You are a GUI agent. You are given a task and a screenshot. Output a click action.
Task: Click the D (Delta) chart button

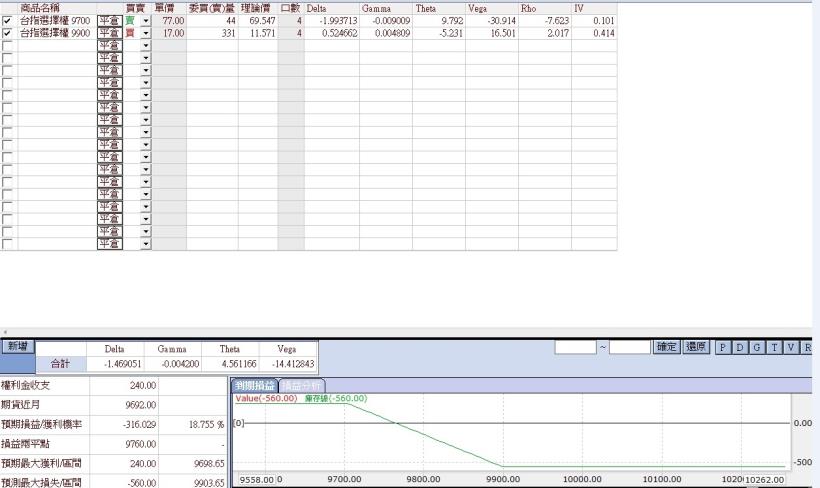coord(741,347)
